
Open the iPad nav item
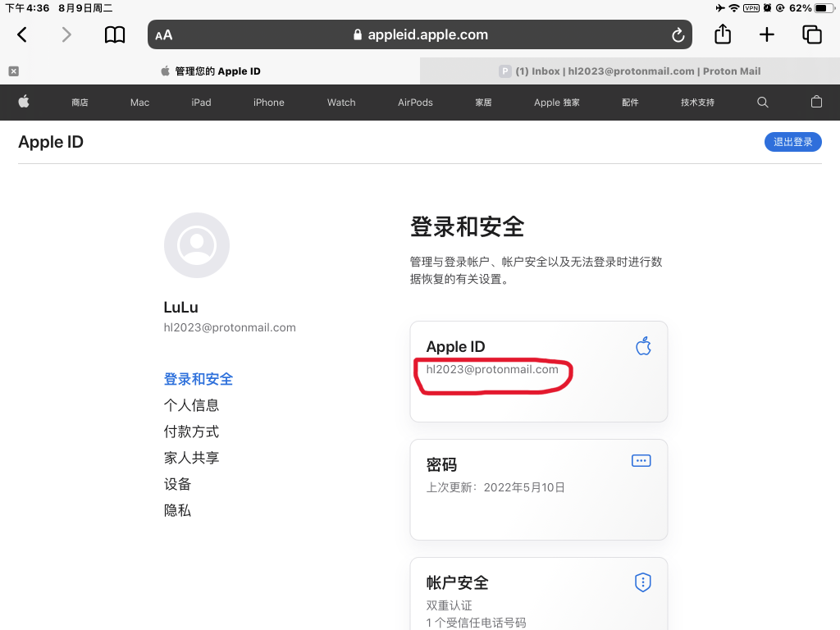click(x=202, y=103)
